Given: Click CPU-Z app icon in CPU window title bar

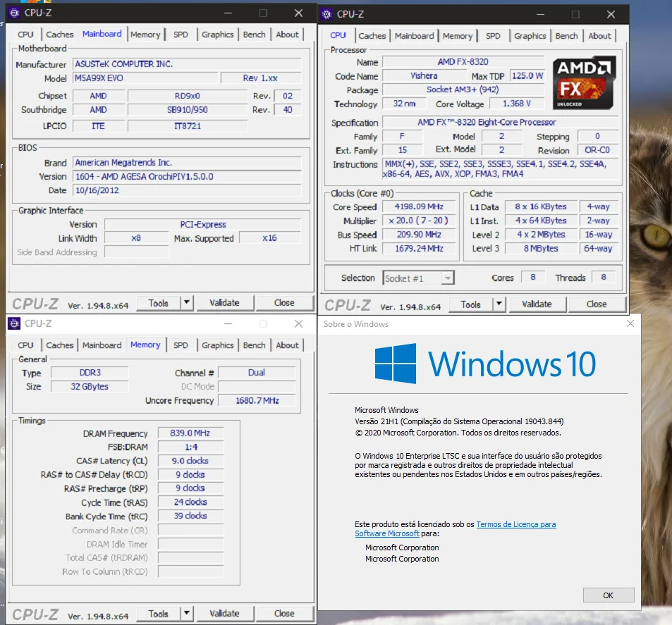Looking at the screenshot, I should [x=326, y=14].
